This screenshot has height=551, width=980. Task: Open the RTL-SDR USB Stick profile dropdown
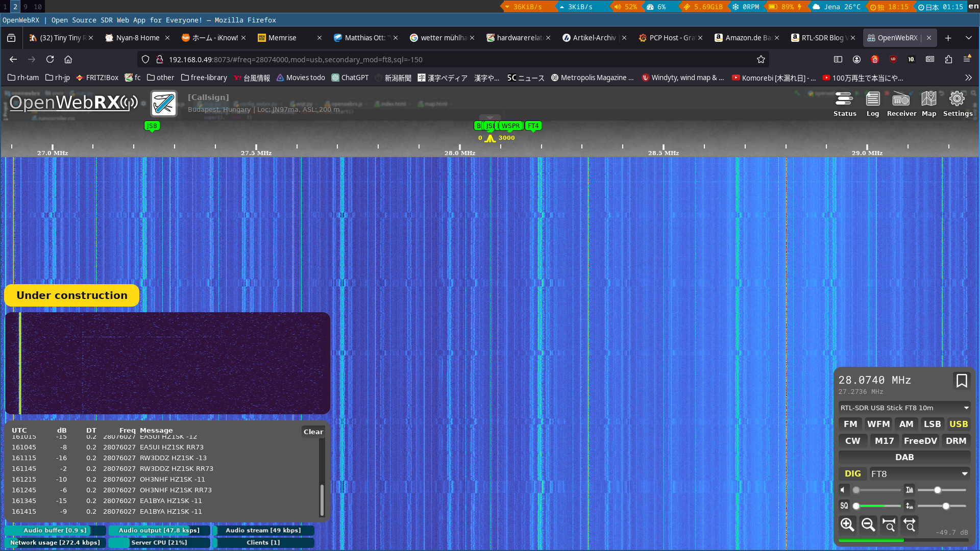[x=904, y=408]
